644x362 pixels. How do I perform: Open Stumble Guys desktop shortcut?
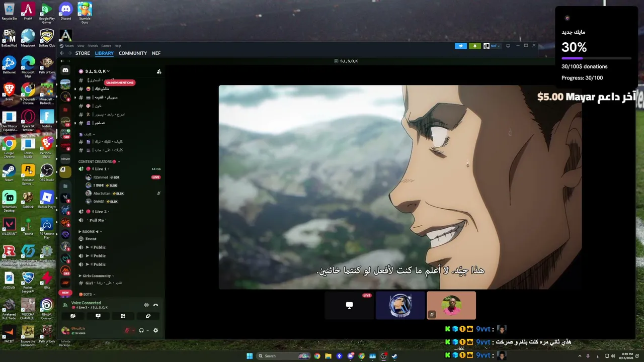(85, 13)
